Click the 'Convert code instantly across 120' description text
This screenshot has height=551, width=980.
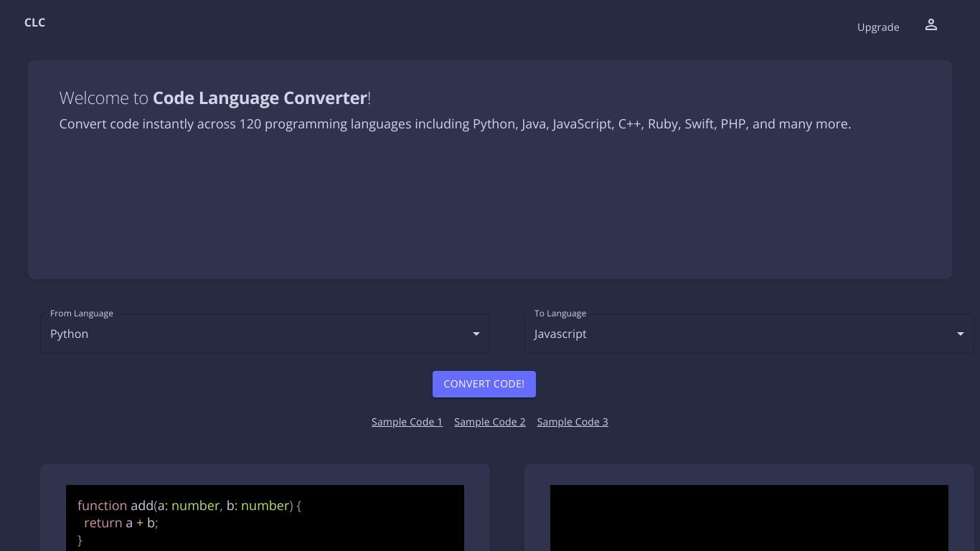tap(455, 124)
